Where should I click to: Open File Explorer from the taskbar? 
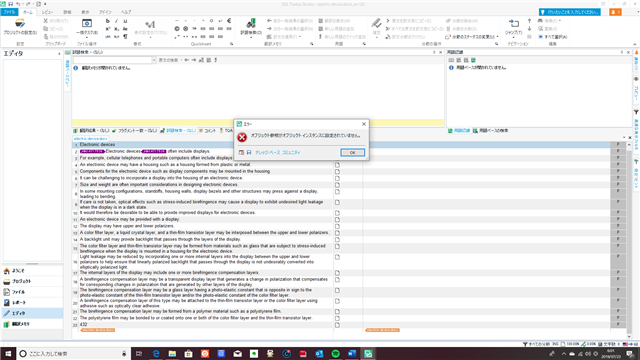(x=172, y=353)
